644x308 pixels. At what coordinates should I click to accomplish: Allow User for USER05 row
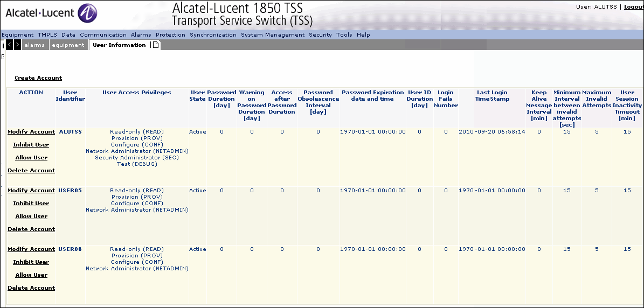tap(31, 216)
